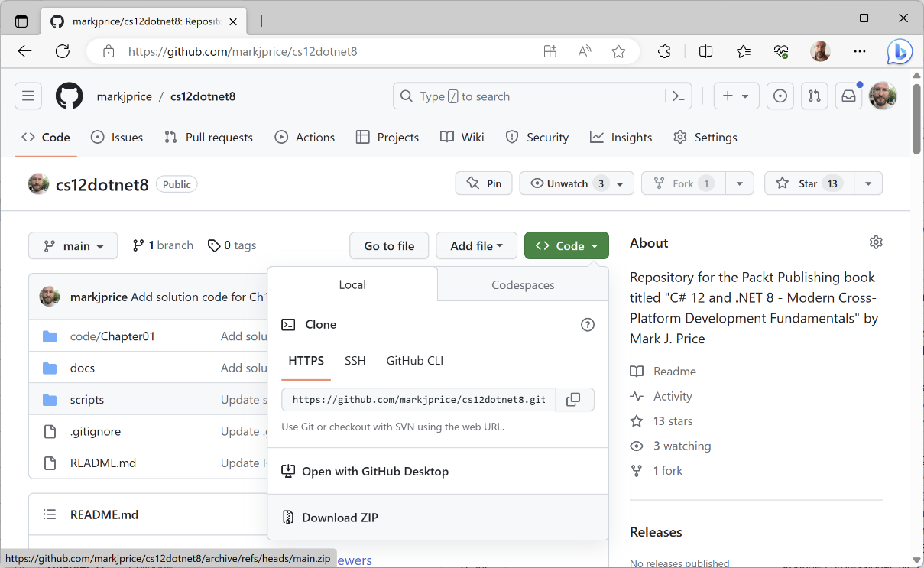Click the Pin repository button
This screenshot has width=924, height=568.
(x=484, y=183)
